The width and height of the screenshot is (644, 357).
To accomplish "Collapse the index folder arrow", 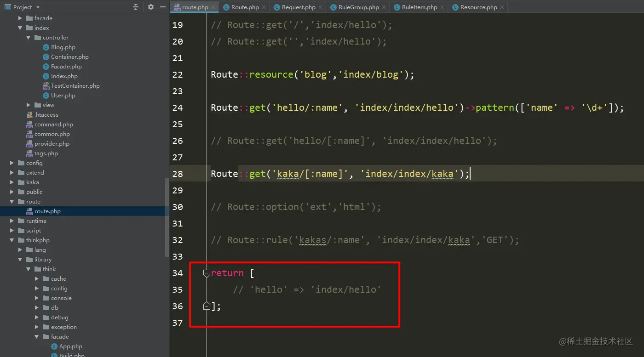I will tap(20, 28).
